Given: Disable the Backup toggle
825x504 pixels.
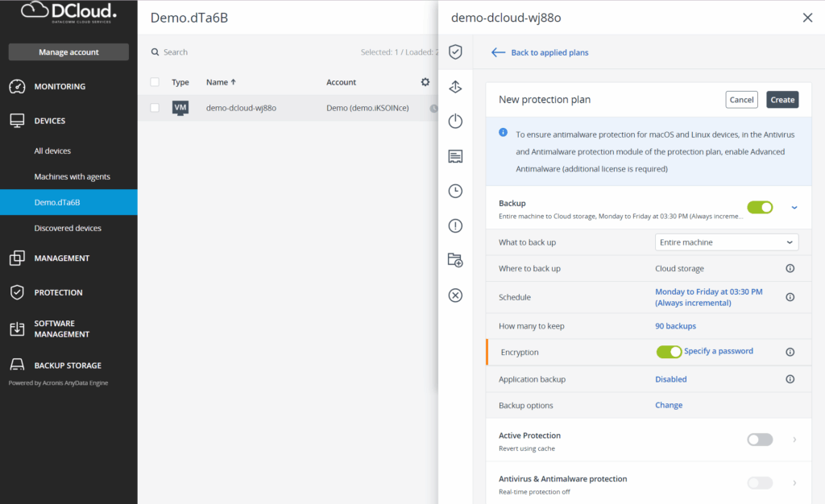Looking at the screenshot, I should [760, 208].
